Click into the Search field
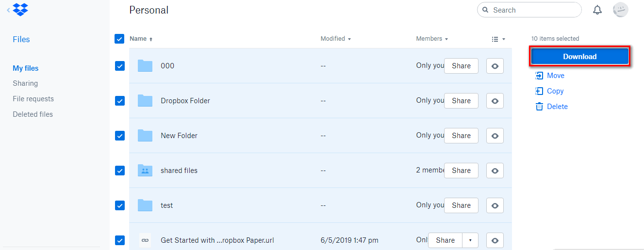644x250 pixels. pyautogui.click(x=534, y=10)
